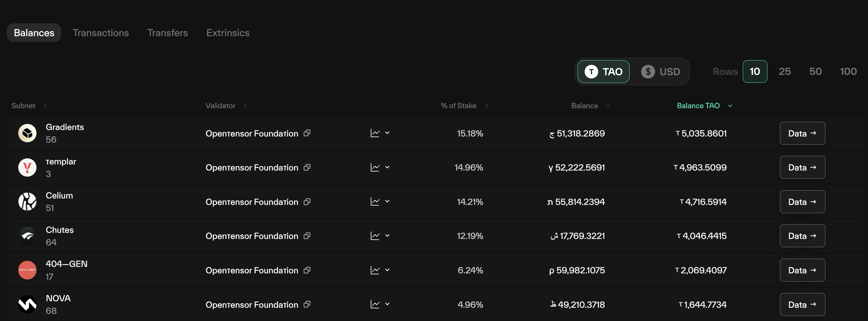Select balance value 52,222.5691
Viewport: 868px width, 321px height.
580,167
